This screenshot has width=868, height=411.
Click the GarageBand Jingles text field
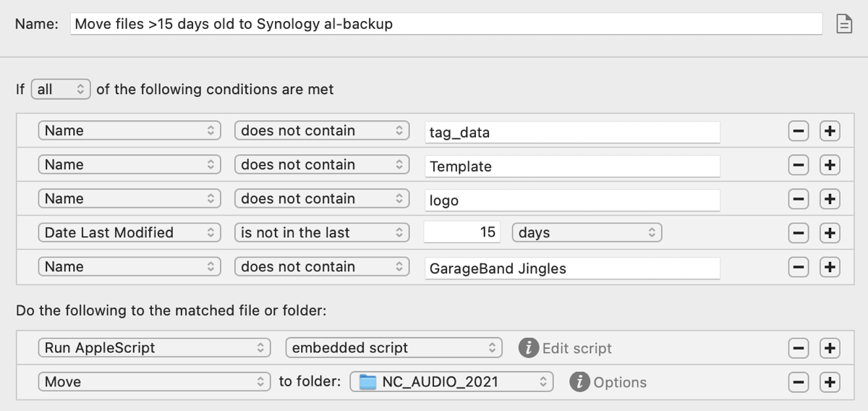point(571,268)
